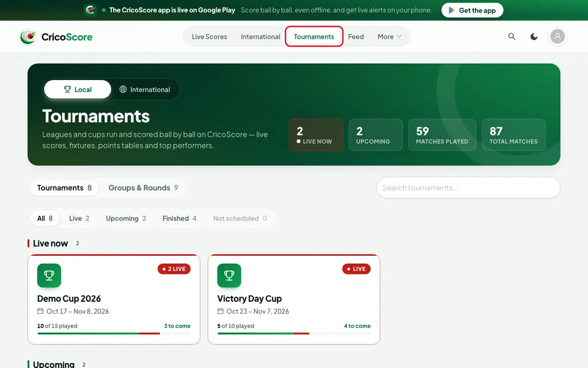Viewport: 588px width, 368px height.
Task: Select the Tournaments nav tab
Action: 314,37
